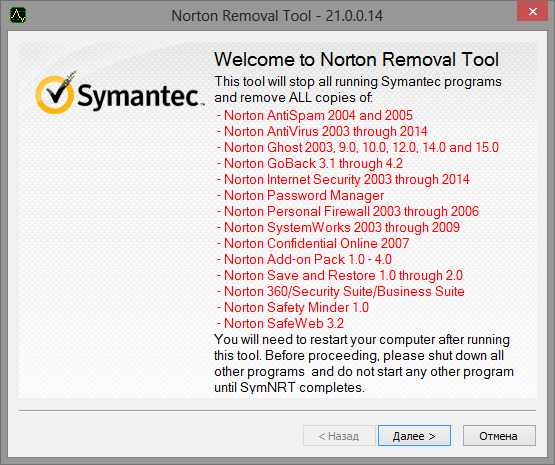Close the Norton Removal Tool window
This screenshot has width=555, height=465.
(532, 11)
